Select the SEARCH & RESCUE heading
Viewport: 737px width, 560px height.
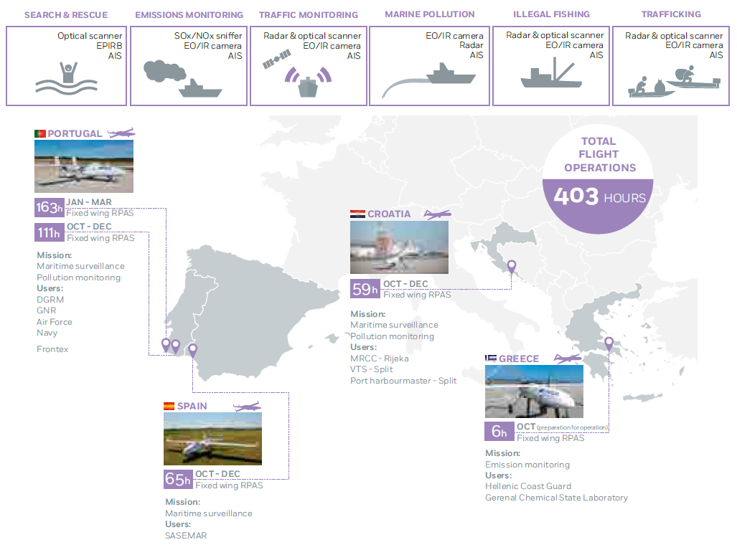pyautogui.click(x=66, y=15)
